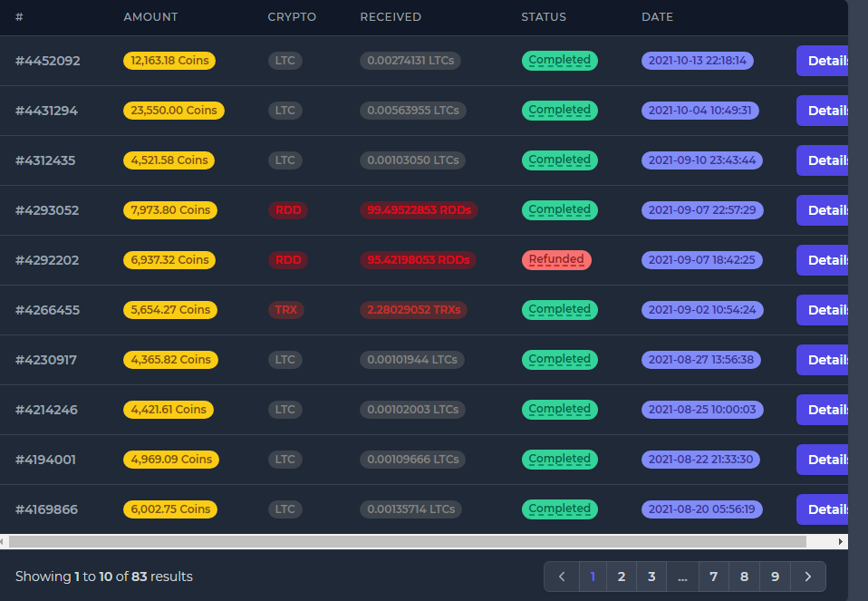Go to page 3 of results

[651, 577]
